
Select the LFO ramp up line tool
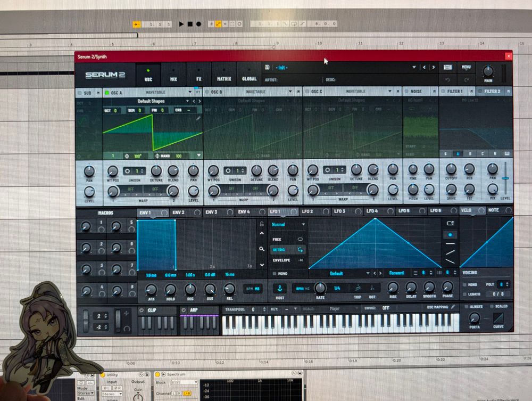(x=450, y=252)
